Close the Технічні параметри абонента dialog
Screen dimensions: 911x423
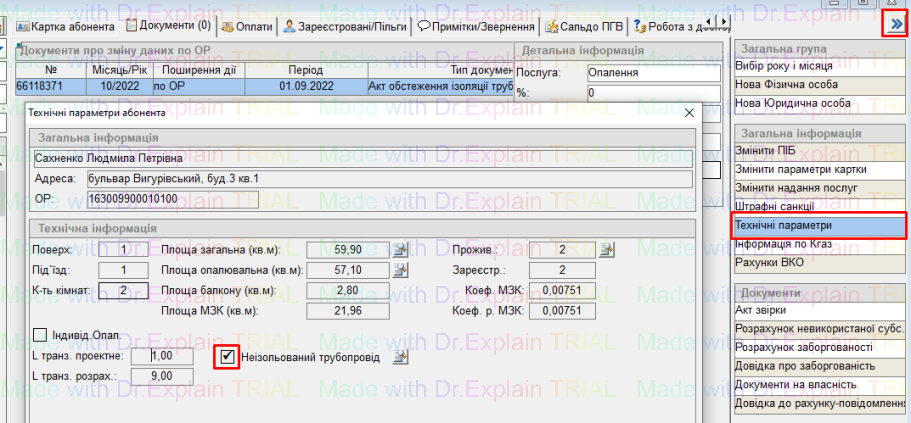[x=688, y=113]
